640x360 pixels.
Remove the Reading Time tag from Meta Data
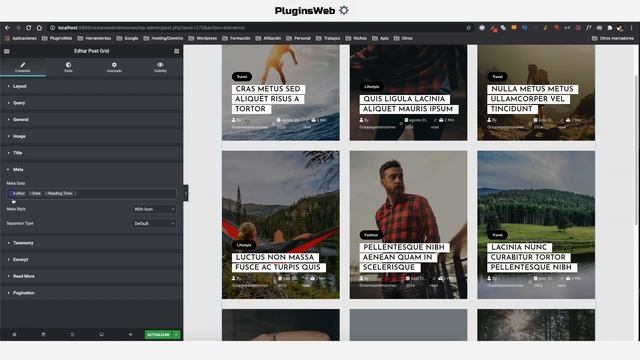[46, 193]
